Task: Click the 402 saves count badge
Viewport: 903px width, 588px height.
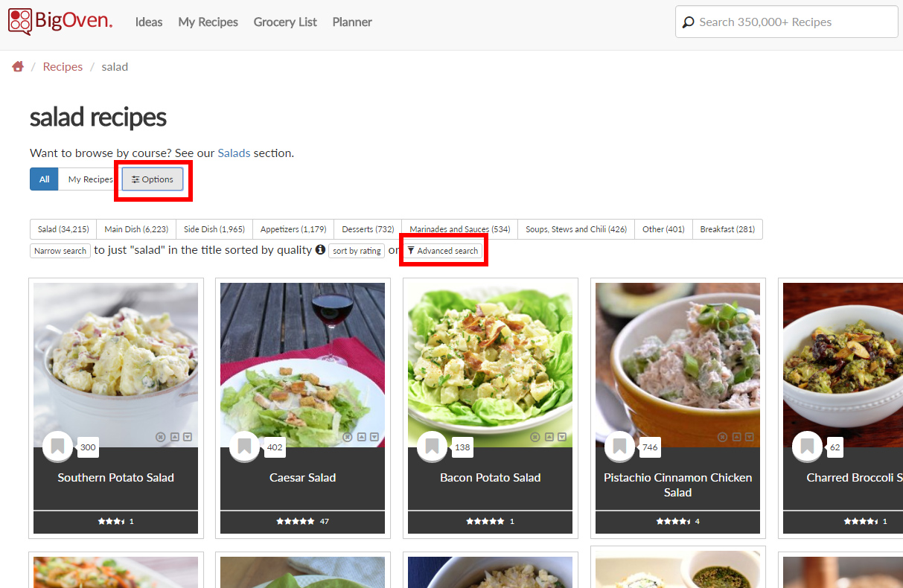Action: coord(275,447)
